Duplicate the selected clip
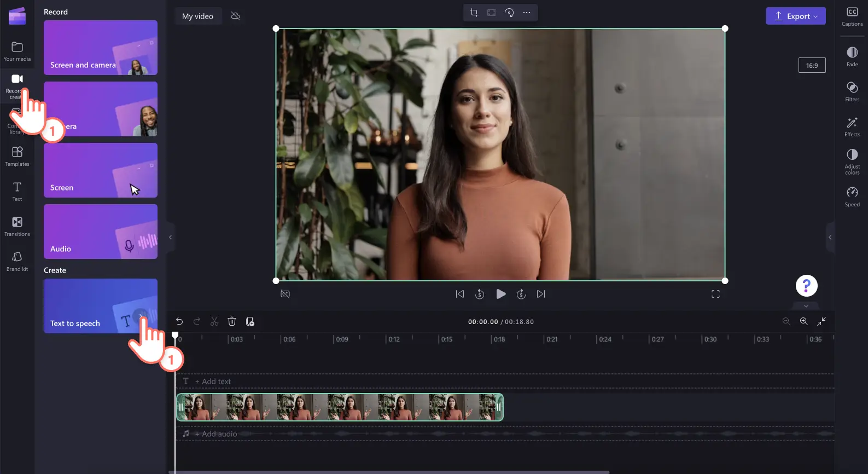The width and height of the screenshot is (868, 474). pyautogui.click(x=250, y=321)
